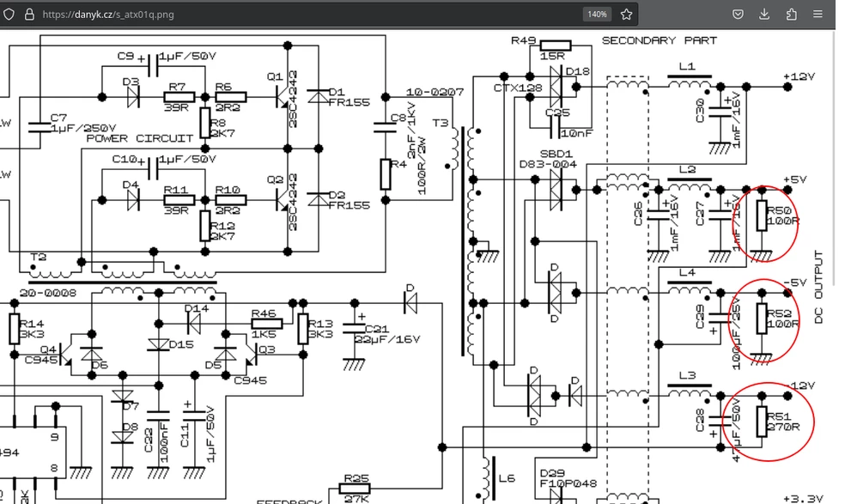Click the 'C8' capacitor label

tap(399, 118)
